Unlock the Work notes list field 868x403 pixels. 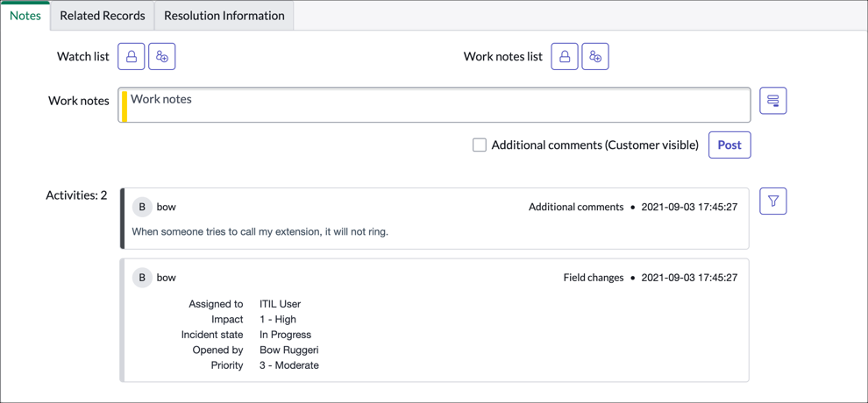tap(565, 57)
